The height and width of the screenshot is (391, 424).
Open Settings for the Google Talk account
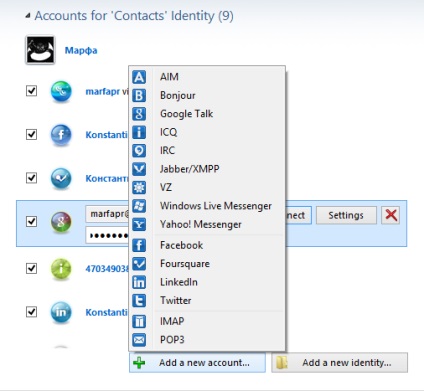[x=346, y=215]
